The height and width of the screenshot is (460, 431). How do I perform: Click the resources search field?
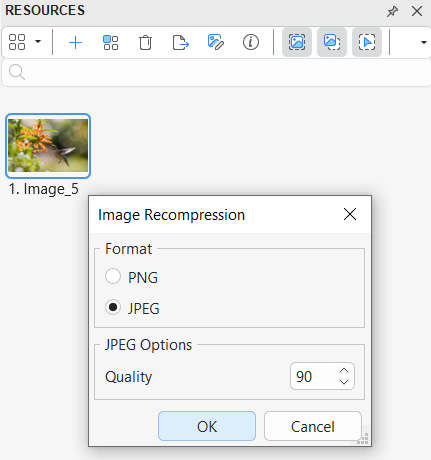[216, 73]
